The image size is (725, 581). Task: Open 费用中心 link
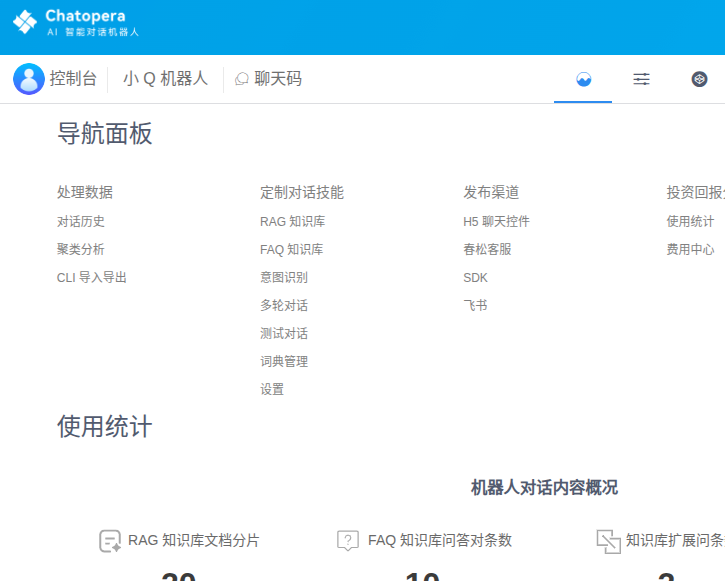(690, 250)
